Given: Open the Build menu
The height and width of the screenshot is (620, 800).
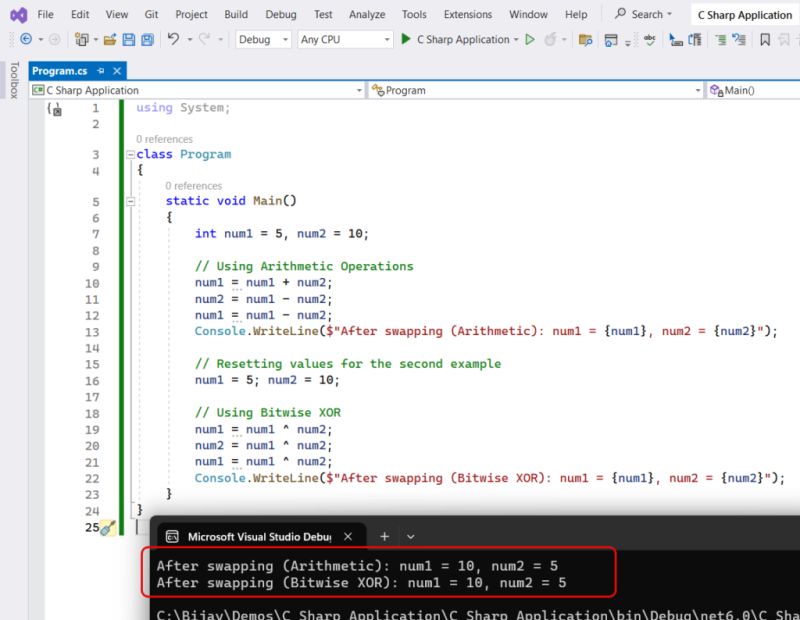Looking at the screenshot, I should [236, 14].
